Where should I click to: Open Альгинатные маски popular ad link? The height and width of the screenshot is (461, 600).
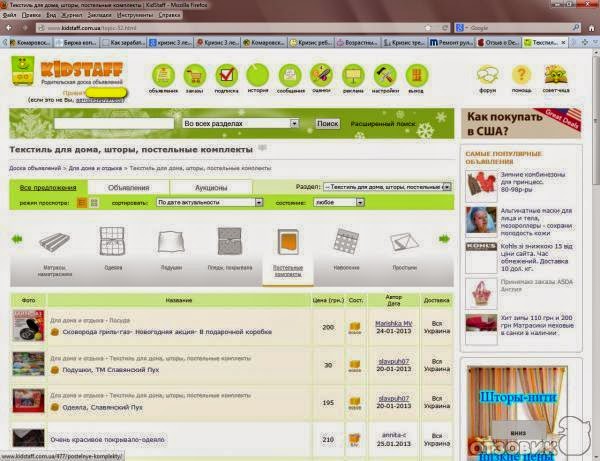point(536,222)
